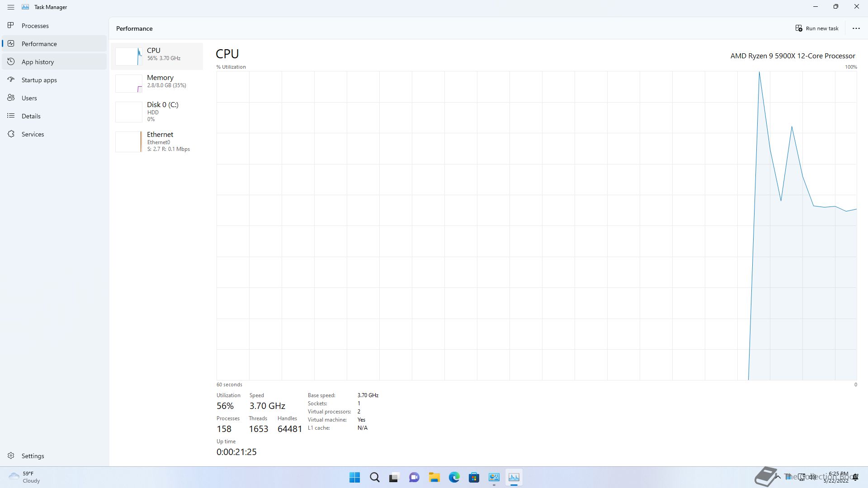The height and width of the screenshot is (488, 868).
Task: Click the Services gear icon
Action: click(x=11, y=134)
